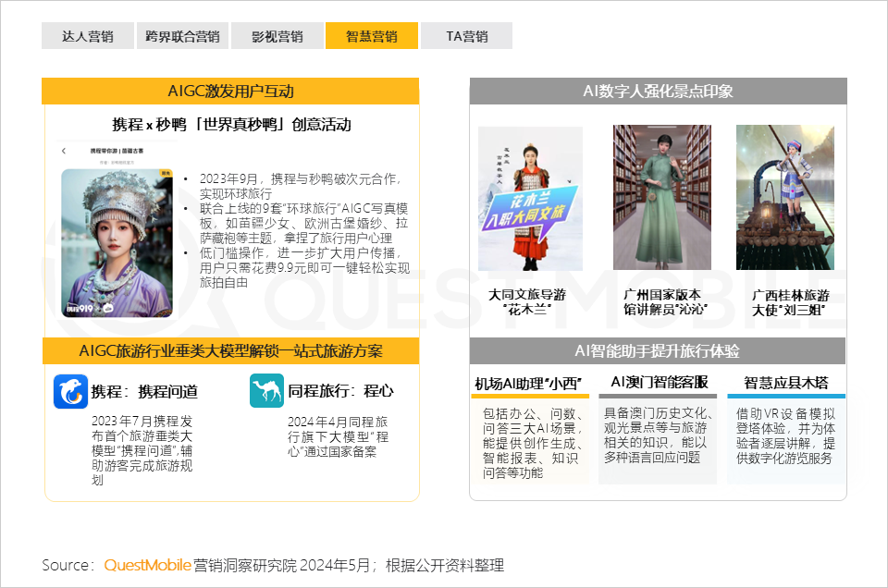This screenshot has height=588, width=888.
Task: Click the 2024年4月同程旅行 description
Action: pyautogui.click(x=339, y=437)
